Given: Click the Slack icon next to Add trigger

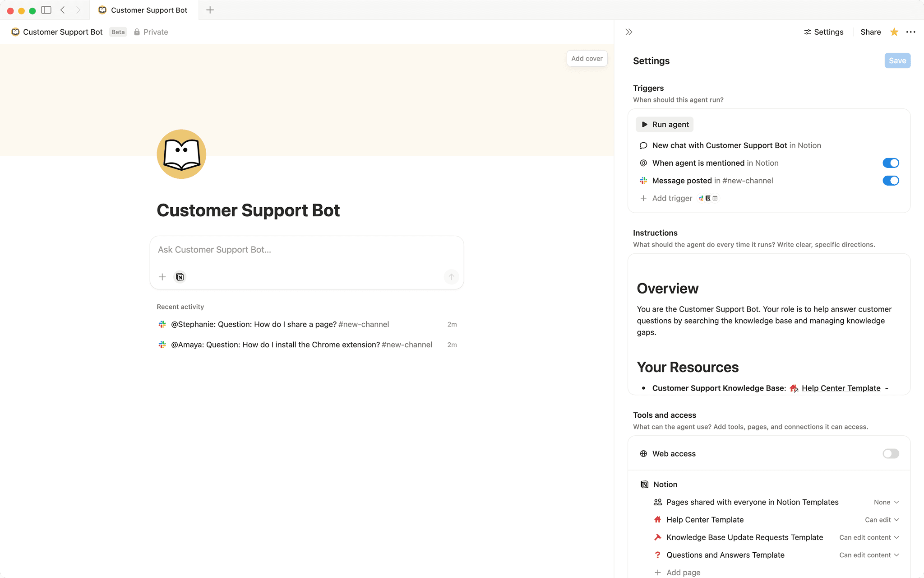Looking at the screenshot, I should point(700,198).
